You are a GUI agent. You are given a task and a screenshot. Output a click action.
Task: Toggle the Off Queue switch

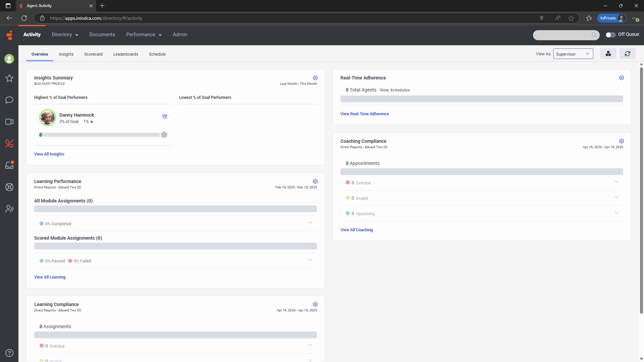click(x=610, y=35)
